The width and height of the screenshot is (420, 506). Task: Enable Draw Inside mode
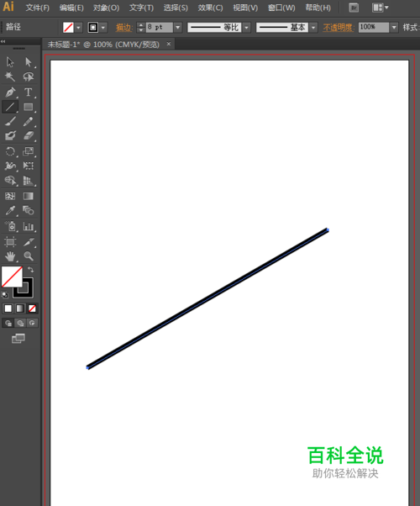coord(32,323)
